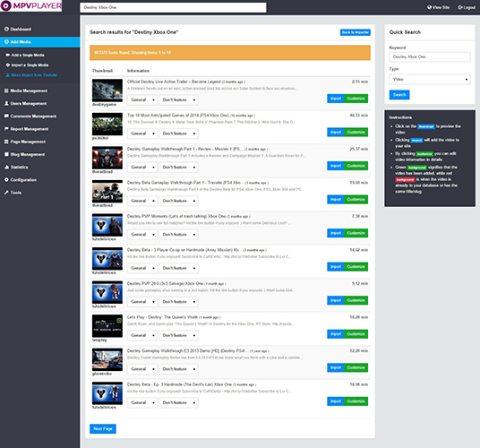Click the Mass Import from Youtube icon

coord(8,75)
